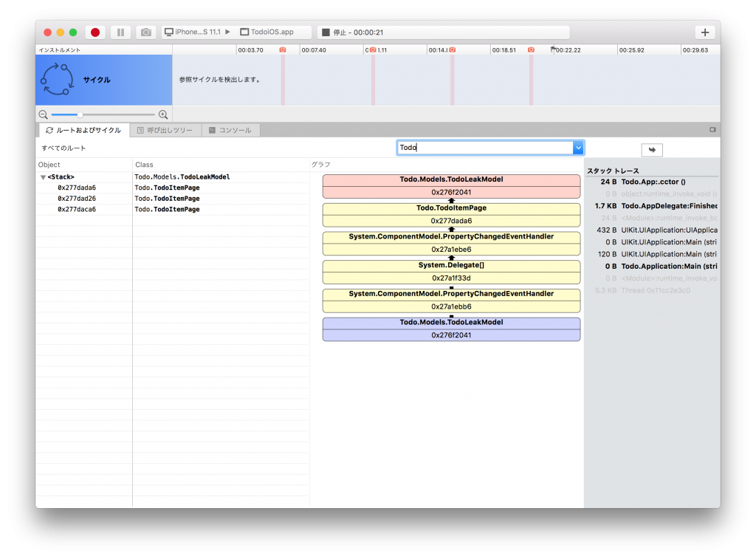756x559 pixels.
Task: Select the red TodoLeakModel graph node
Action: pos(451,186)
